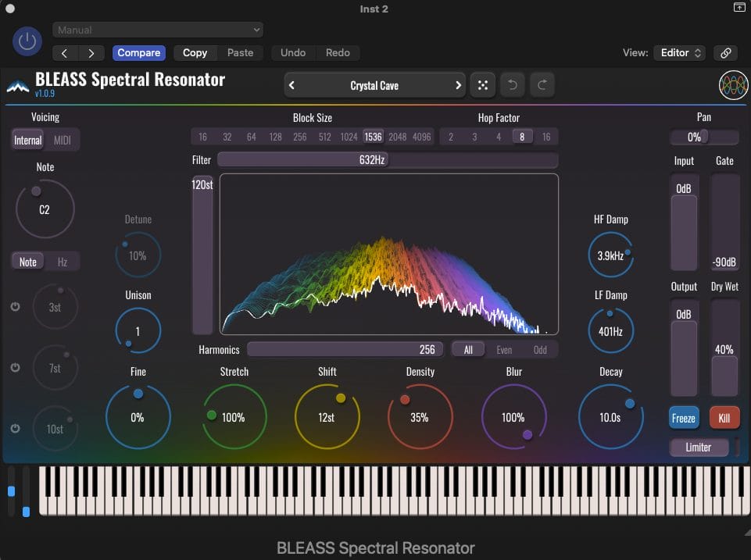Click the Copy button
The height and width of the screenshot is (560, 751).
coord(195,52)
